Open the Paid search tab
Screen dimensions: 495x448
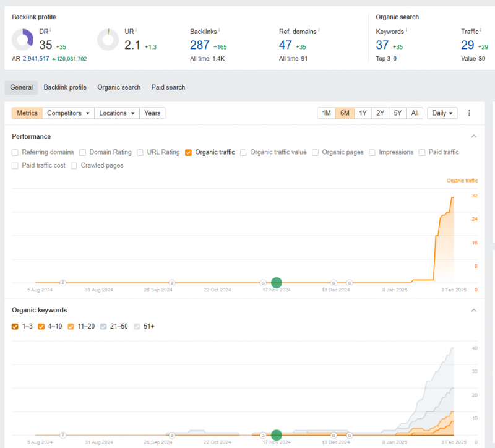pos(168,87)
